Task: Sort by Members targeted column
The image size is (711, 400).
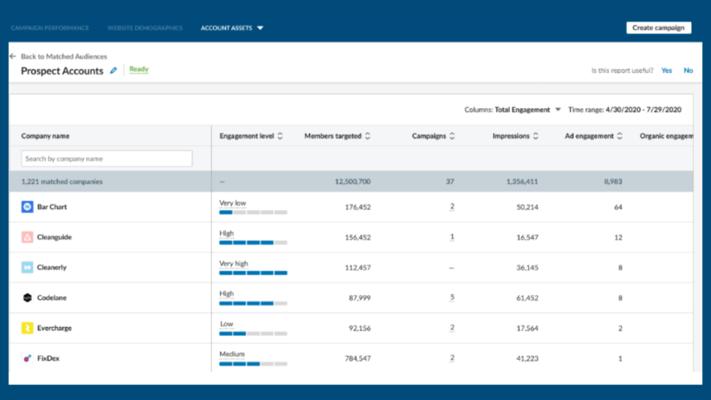Action: coord(368,136)
